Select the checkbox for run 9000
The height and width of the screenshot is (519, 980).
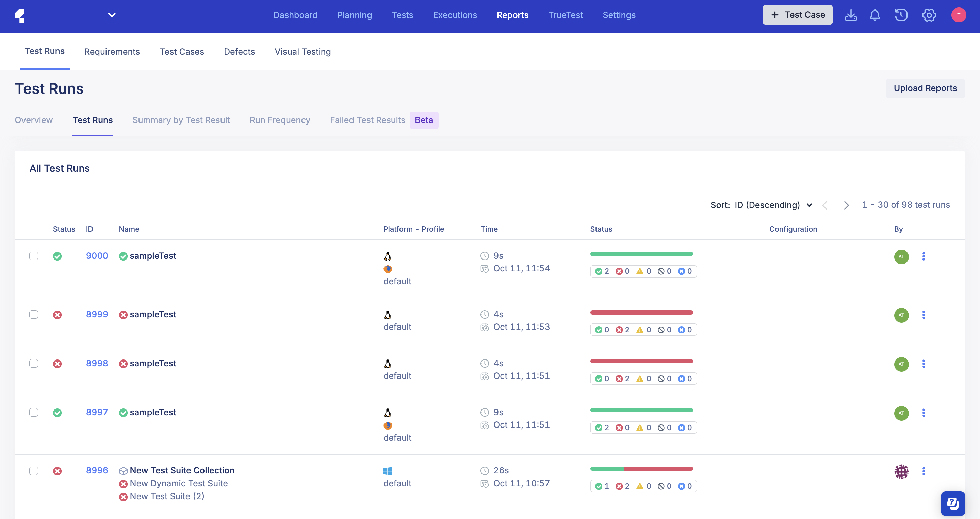(x=33, y=256)
